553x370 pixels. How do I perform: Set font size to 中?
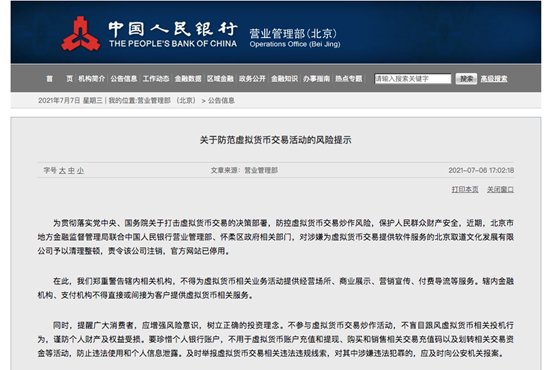coord(71,171)
